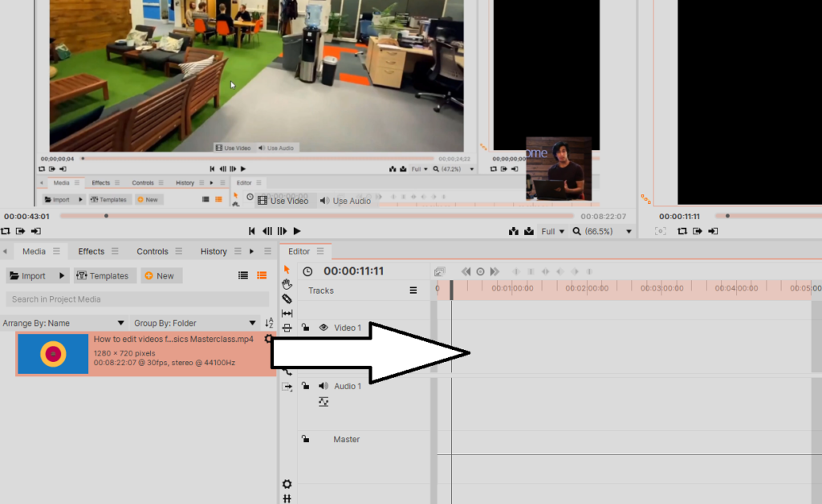Switch the Media panel to list view
The image size is (822, 504).
(243, 275)
